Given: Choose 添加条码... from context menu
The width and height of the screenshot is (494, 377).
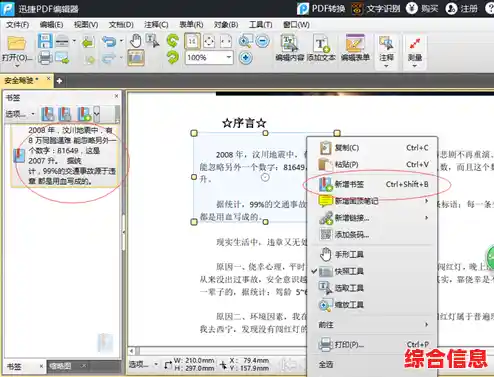Looking at the screenshot, I should pos(373,235).
